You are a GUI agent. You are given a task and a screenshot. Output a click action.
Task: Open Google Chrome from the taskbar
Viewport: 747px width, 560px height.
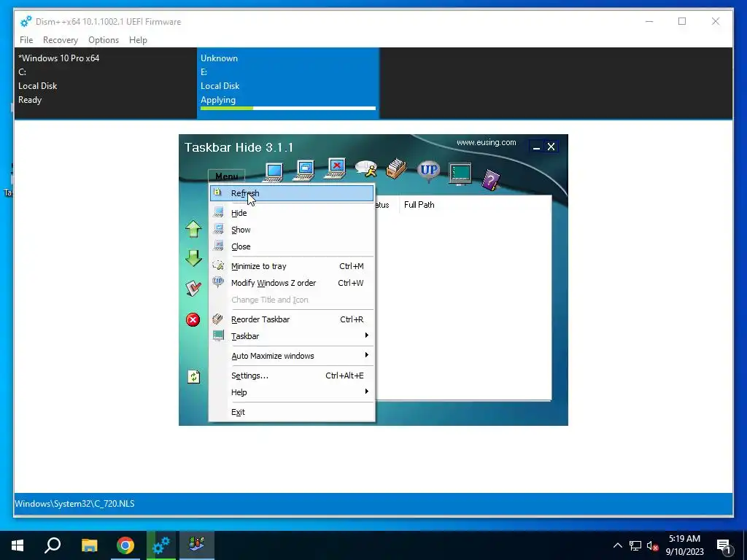(125, 545)
